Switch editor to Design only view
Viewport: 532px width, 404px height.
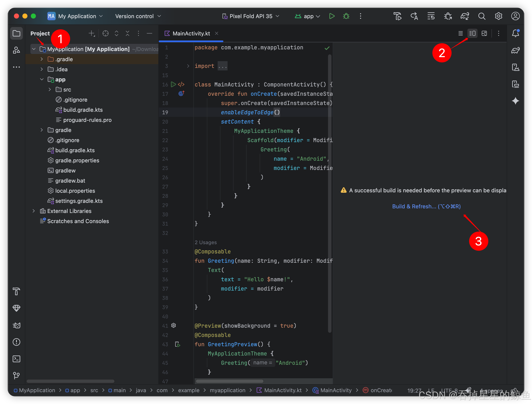pos(484,33)
